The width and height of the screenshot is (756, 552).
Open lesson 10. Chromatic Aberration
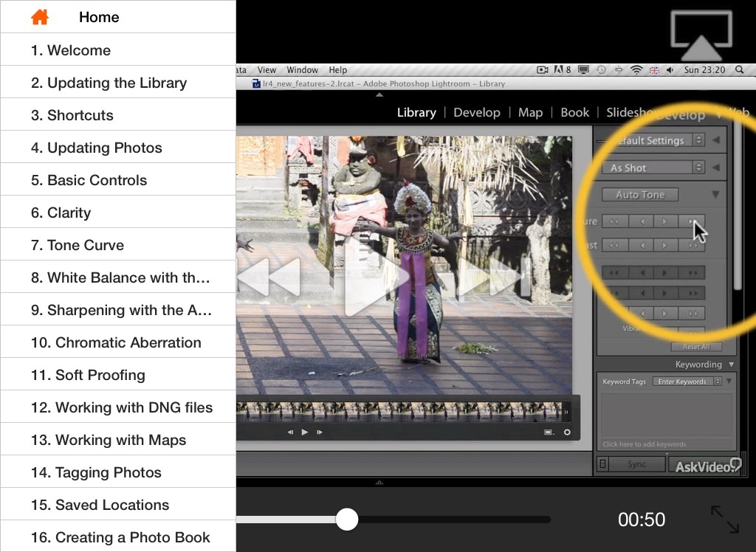coord(118,342)
